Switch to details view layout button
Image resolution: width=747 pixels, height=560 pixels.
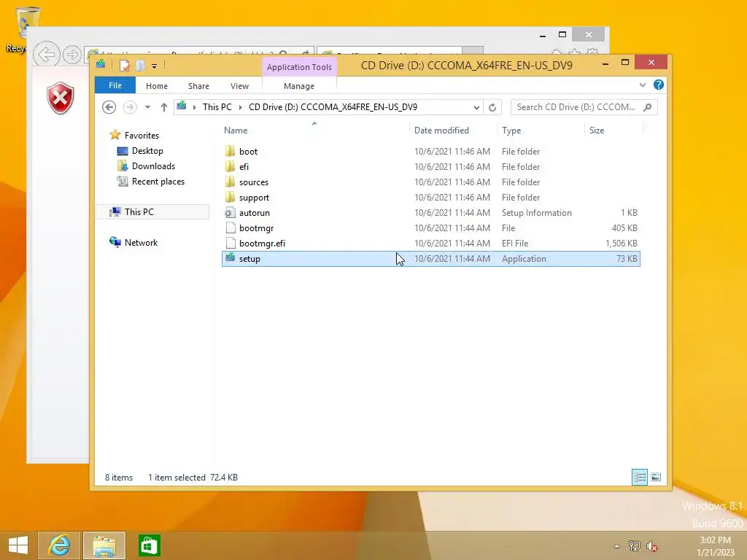coord(639,477)
